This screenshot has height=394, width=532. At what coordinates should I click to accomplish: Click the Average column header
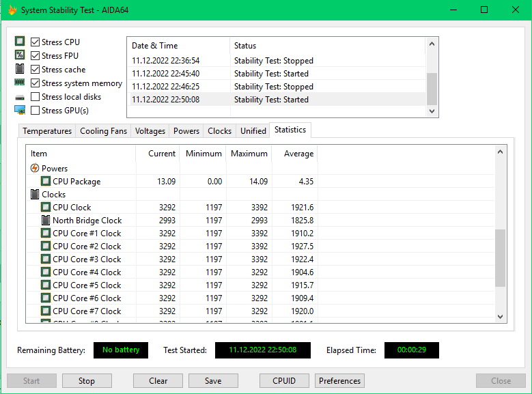pos(295,154)
